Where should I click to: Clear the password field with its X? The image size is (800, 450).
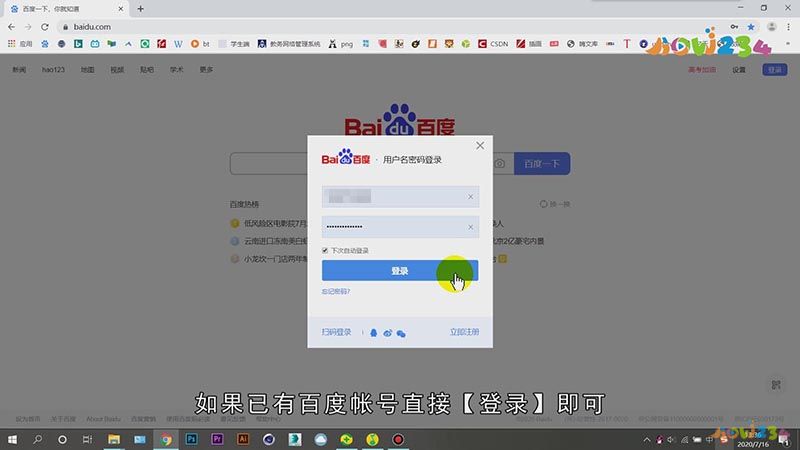470,227
